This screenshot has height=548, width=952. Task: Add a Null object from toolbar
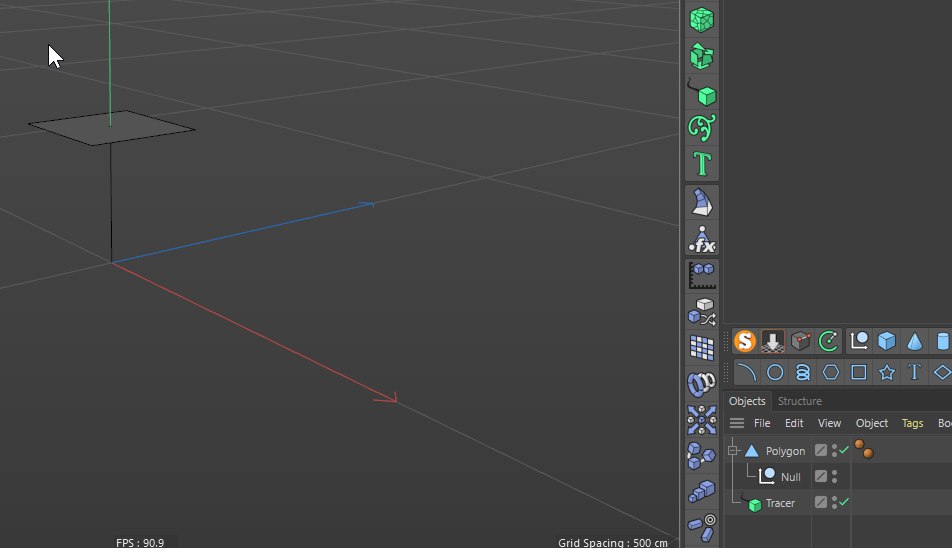[x=859, y=341]
